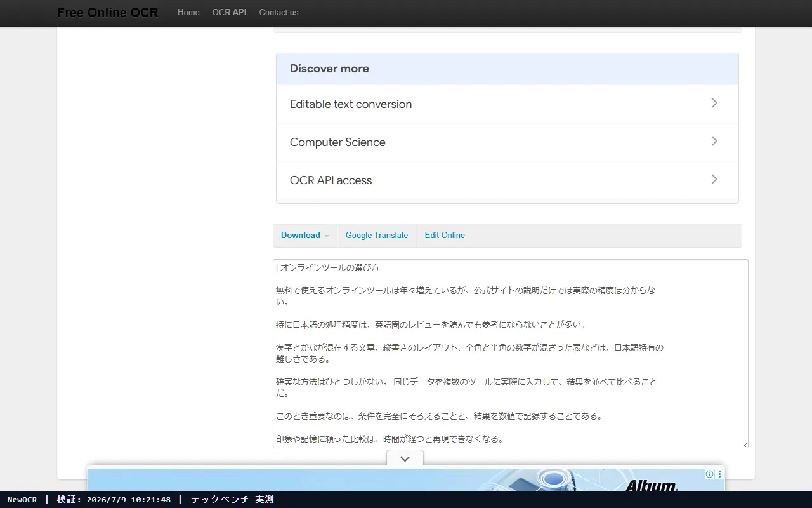The image size is (812, 508).
Task: Click the Edit Online button
Action: [x=445, y=235]
